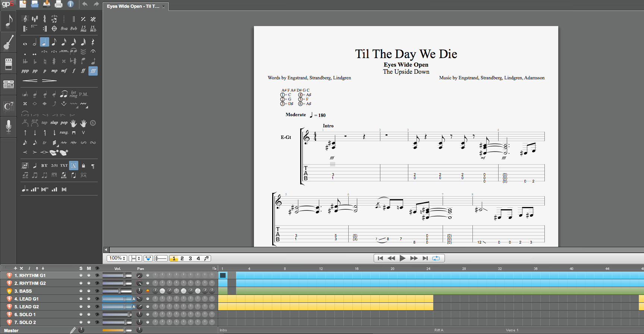Mute the 1. RHYTHM G1 track
Screen dimensions: 644x334
[x=89, y=276]
